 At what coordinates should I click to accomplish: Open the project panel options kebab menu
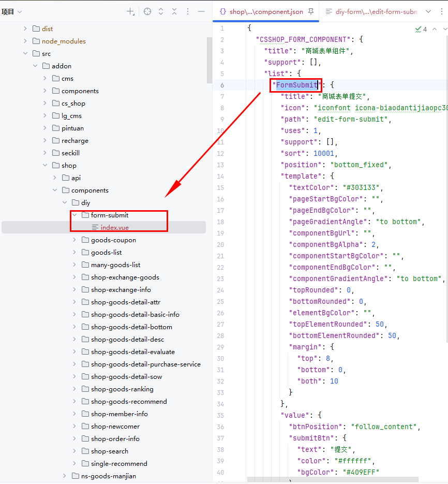(x=188, y=11)
